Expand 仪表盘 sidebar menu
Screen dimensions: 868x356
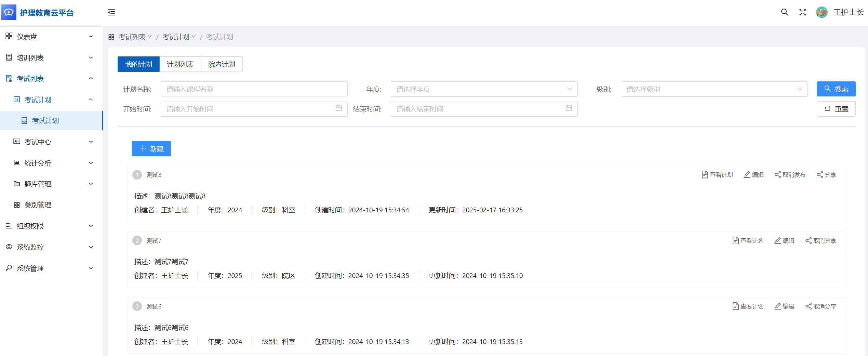pyautogui.click(x=50, y=37)
